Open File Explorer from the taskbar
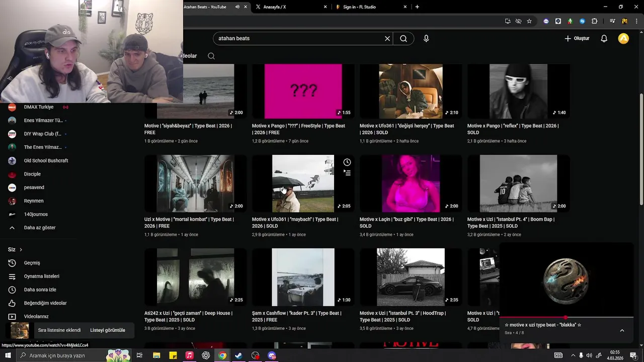 pos(156,355)
